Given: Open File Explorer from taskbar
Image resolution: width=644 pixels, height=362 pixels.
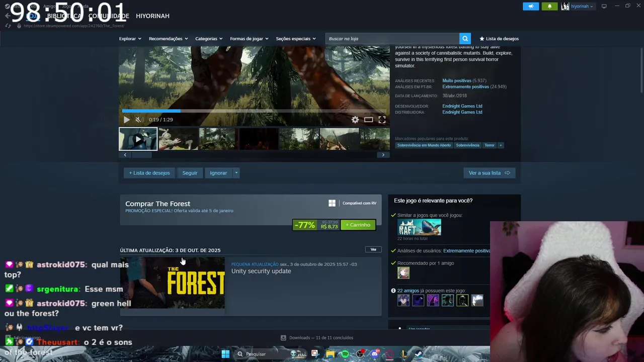Looking at the screenshot, I should pos(330,354).
